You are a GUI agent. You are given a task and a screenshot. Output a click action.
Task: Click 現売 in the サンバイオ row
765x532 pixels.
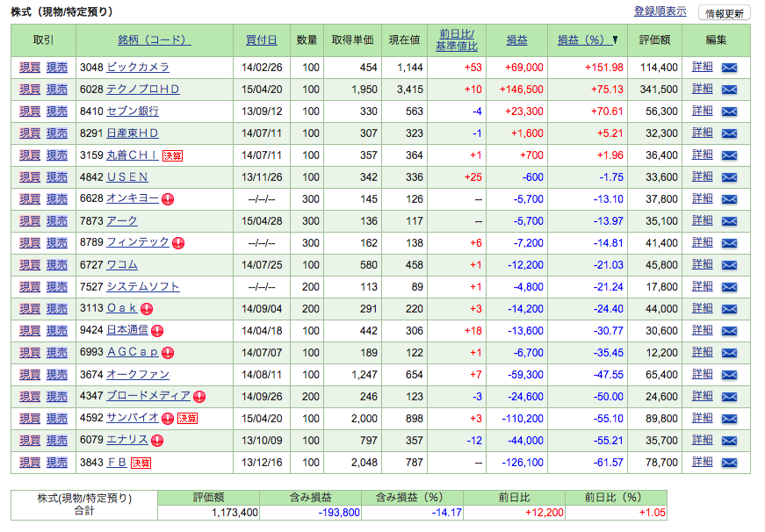click(56, 419)
